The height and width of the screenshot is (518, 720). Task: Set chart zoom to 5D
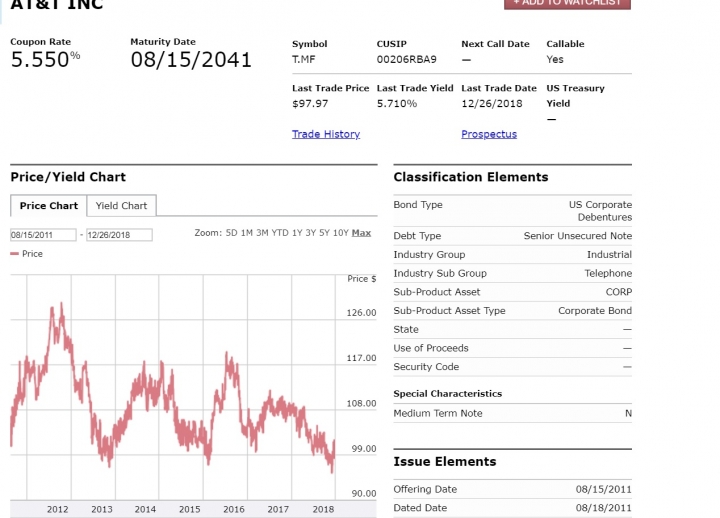pos(231,233)
